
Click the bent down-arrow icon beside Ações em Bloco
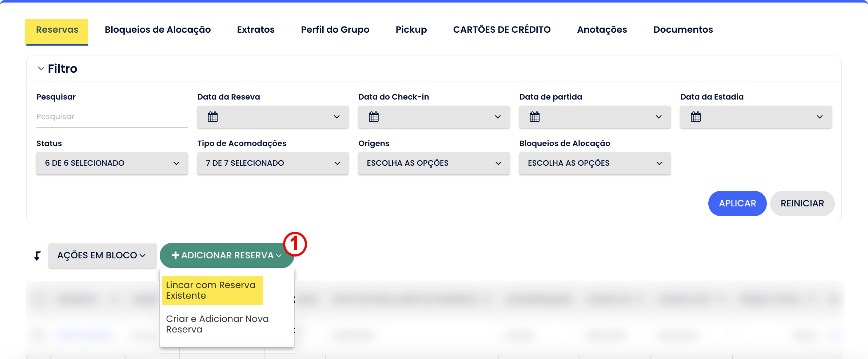tap(37, 256)
